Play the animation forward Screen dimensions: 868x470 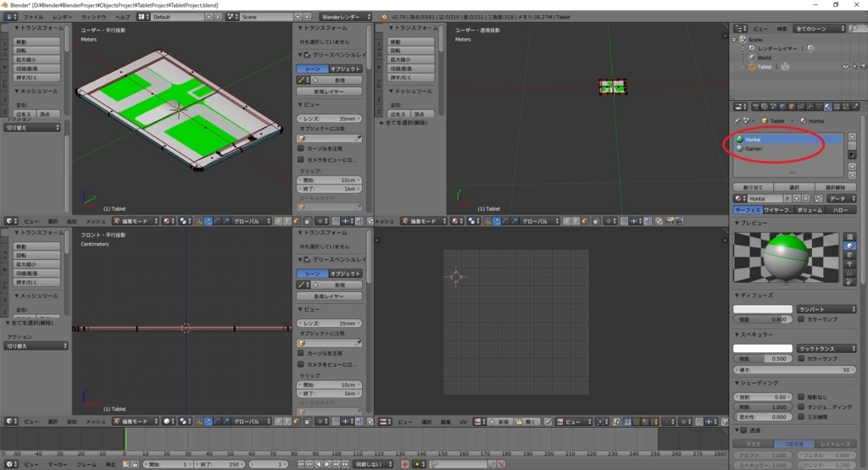[x=327, y=464]
